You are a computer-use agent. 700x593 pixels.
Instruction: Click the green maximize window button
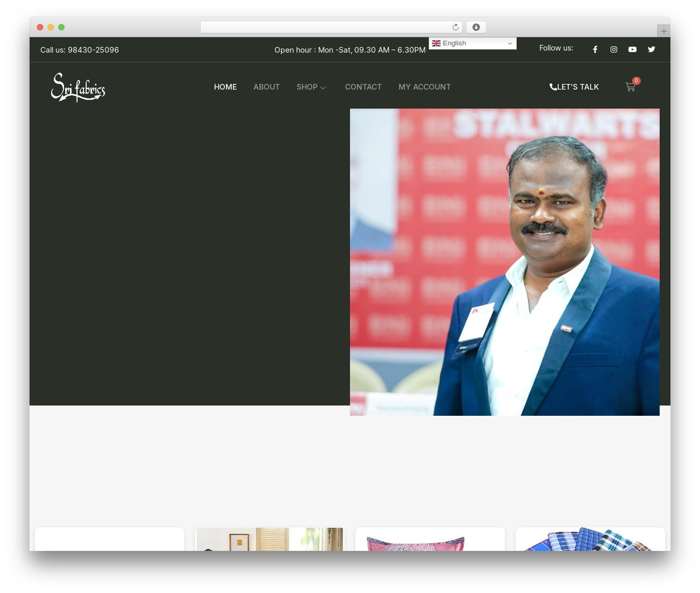pos(61,27)
